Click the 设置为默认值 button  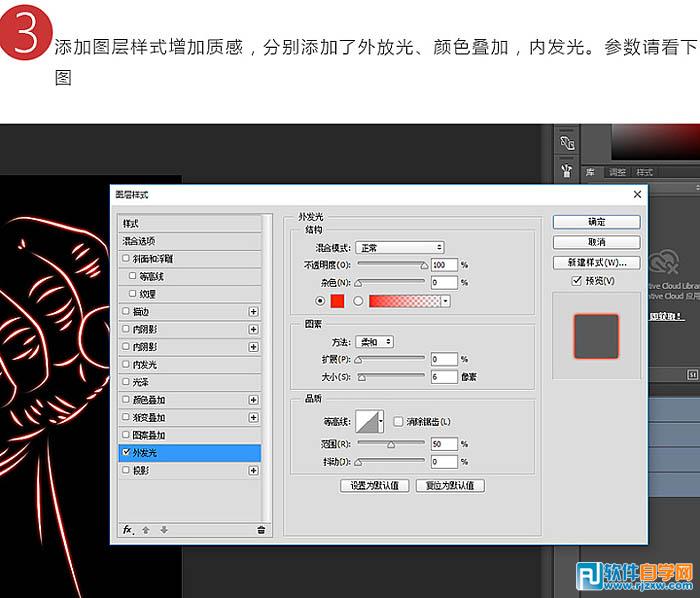pyautogui.click(x=374, y=486)
